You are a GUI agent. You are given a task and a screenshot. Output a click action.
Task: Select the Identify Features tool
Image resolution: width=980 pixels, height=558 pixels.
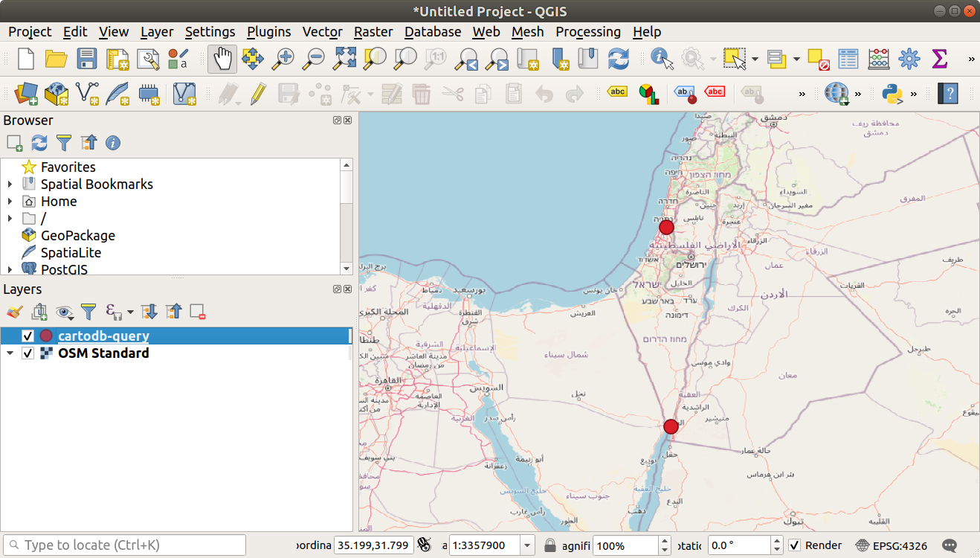tap(660, 58)
